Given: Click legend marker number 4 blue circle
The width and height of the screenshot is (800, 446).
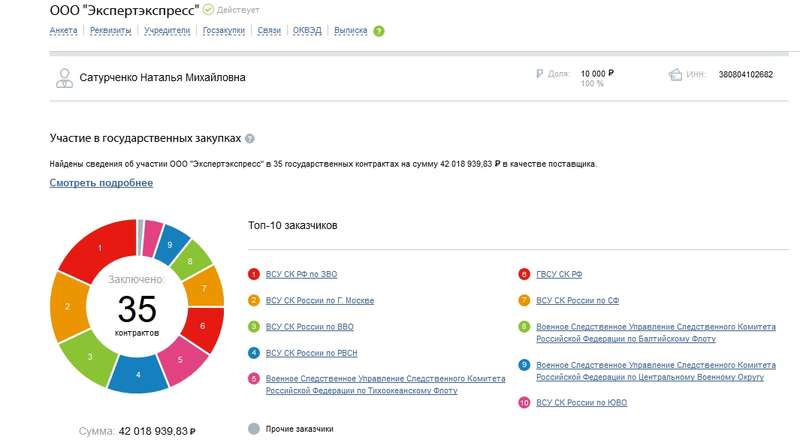Looking at the screenshot, I should click(x=254, y=353).
